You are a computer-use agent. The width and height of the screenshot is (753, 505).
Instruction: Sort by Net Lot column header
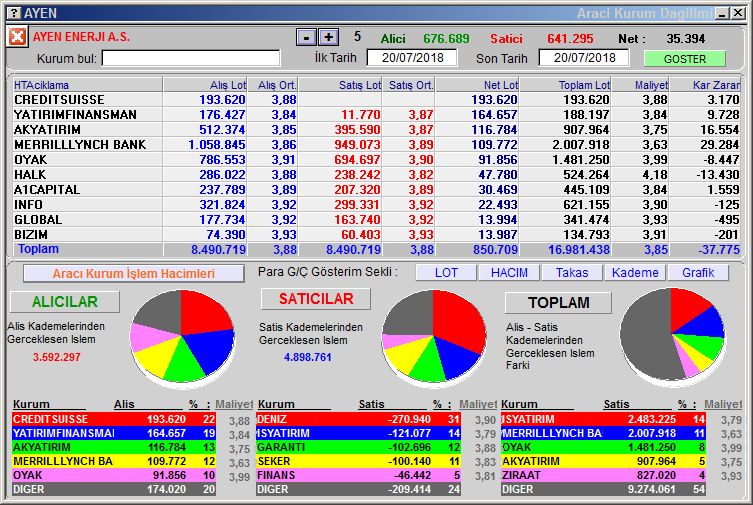point(477,85)
